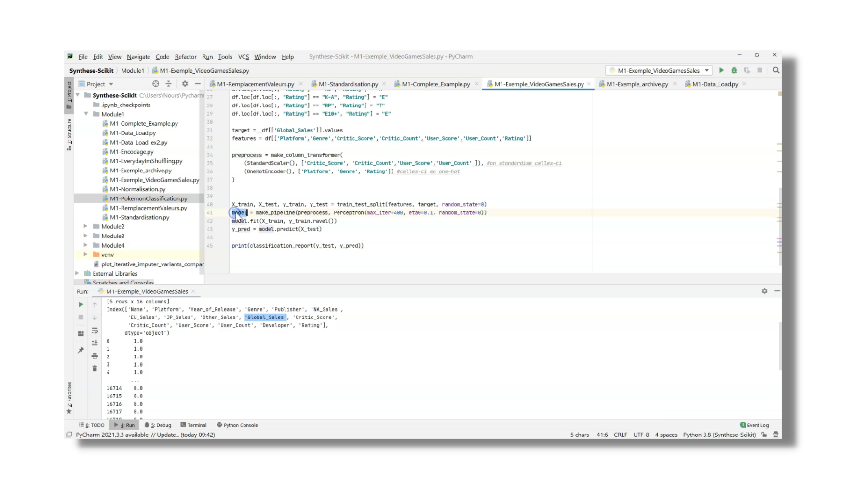Screen dimensions: 868x488
Task: Pin the Run tab
Action: pyautogui.click(x=81, y=350)
